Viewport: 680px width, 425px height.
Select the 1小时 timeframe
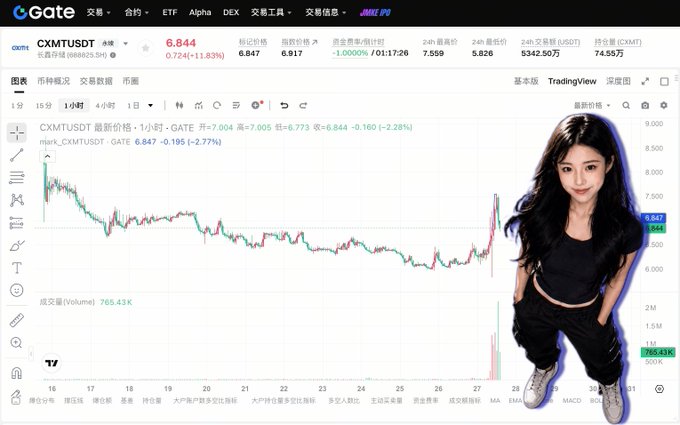74,105
